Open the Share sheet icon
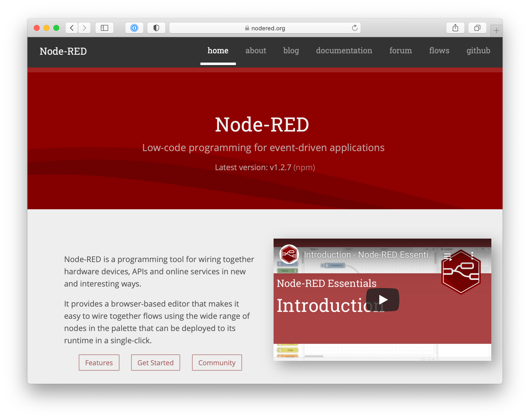530x420 pixels. click(x=455, y=28)
